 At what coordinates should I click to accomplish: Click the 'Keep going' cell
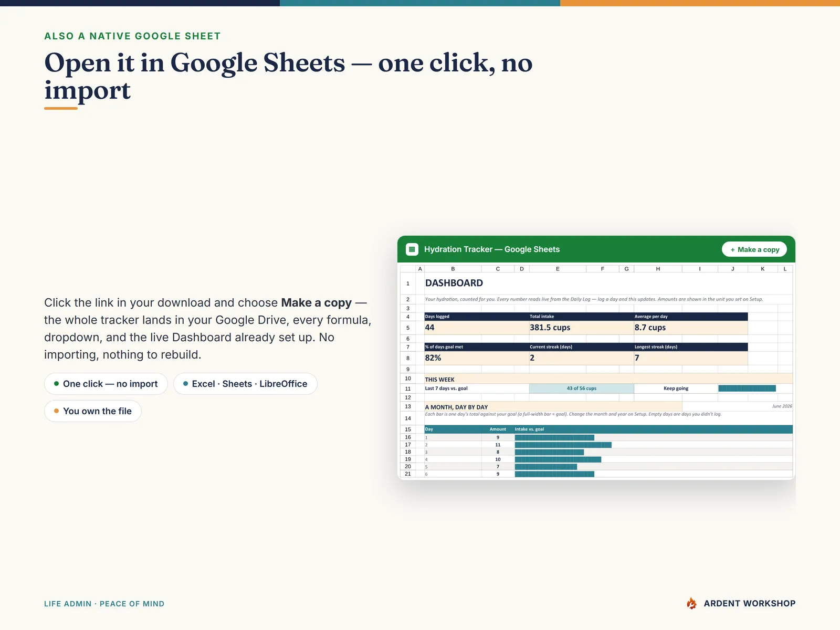point(676,388)
